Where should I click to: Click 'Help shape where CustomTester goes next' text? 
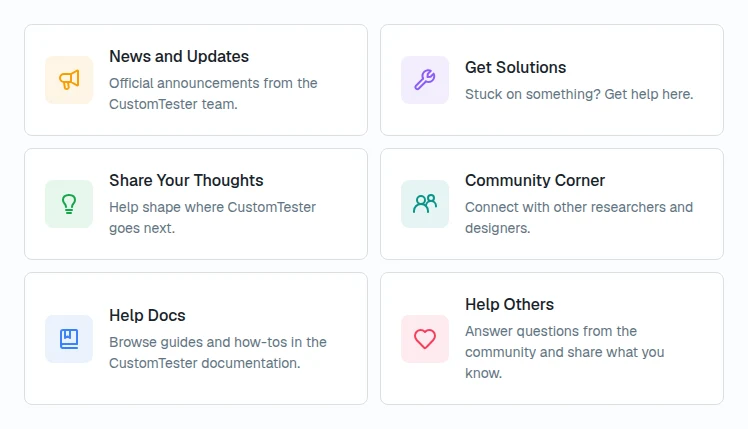point(212,218)
